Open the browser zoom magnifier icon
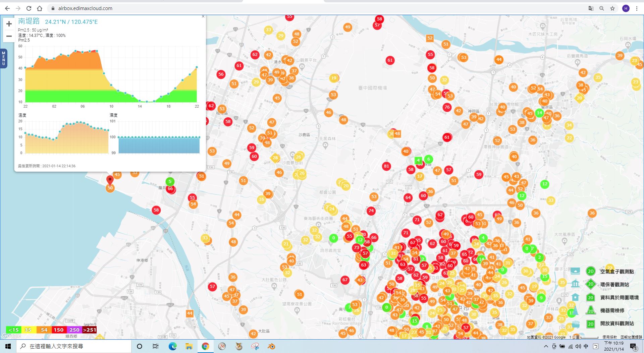Screen dimensions: 644x353 point(602,8)
